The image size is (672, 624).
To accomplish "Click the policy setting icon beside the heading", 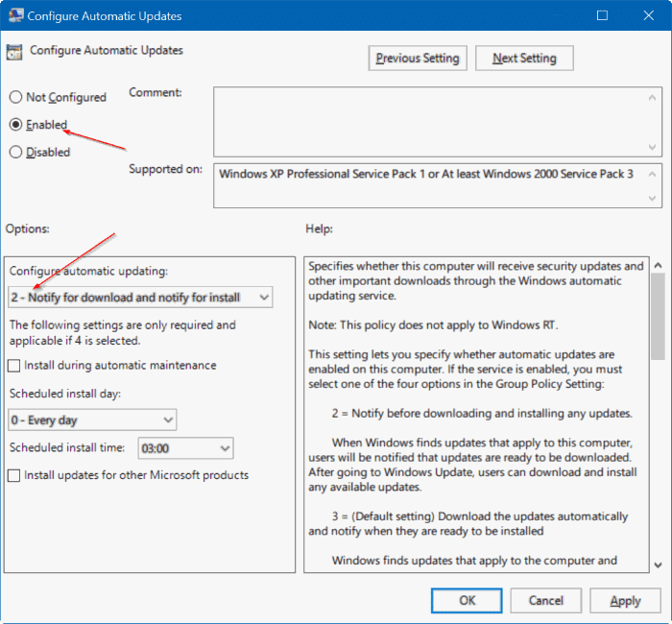I will (x=14, y=52).
